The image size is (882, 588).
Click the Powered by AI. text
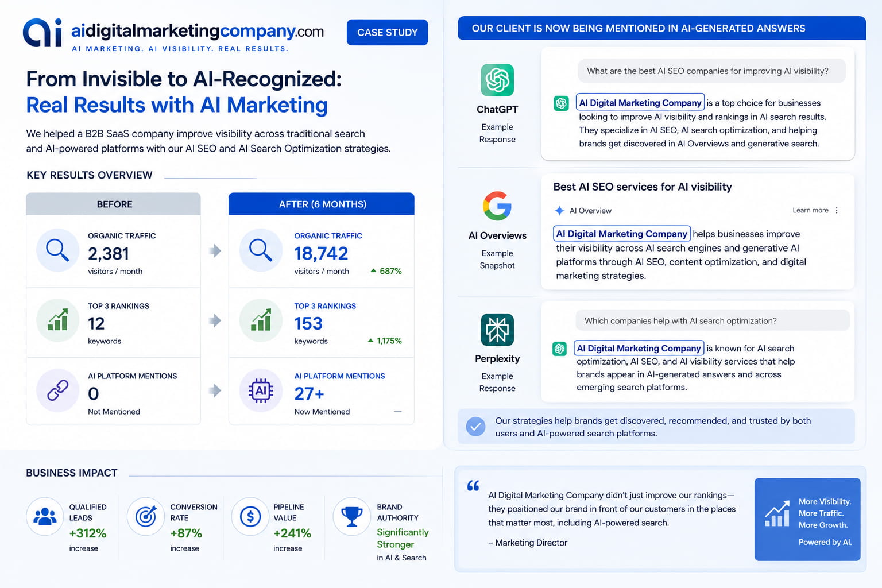pyautogui.click(x=825, y=542)
